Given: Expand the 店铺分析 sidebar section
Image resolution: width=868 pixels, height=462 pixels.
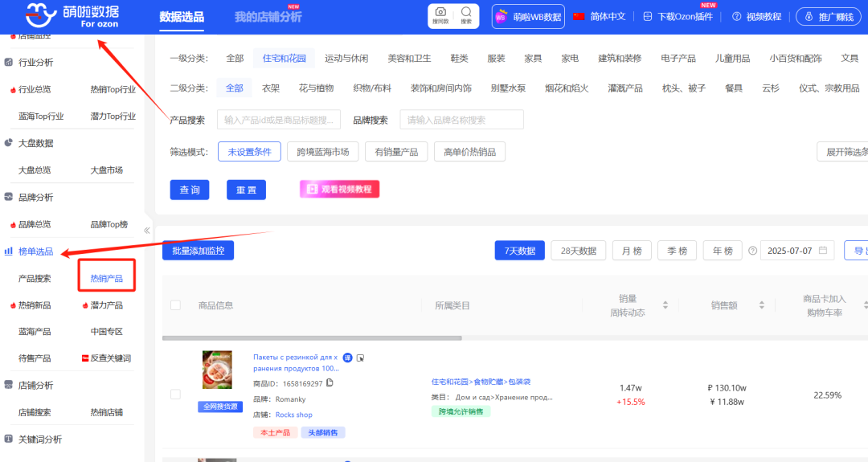Looking at the screenshot, I should coord(36,385).
